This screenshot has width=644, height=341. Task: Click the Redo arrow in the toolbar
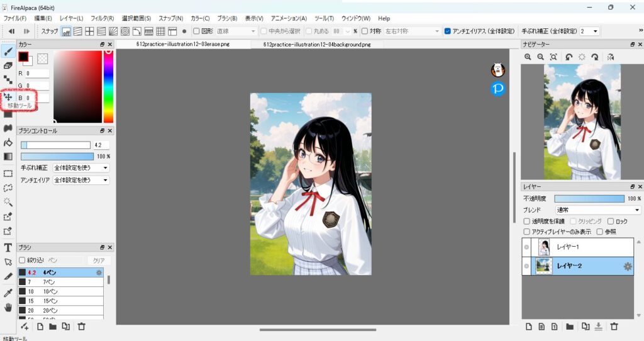(26, 31)
